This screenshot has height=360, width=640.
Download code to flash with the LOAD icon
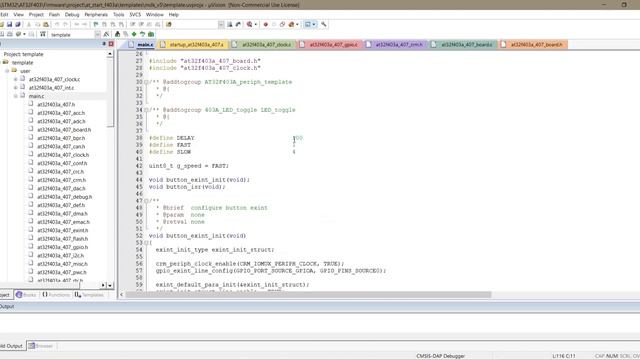pyautogui.click(x=42, y=34)
